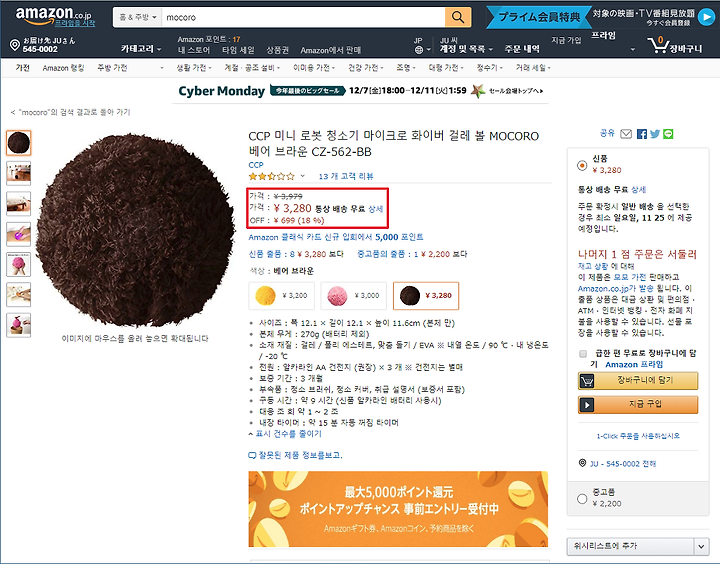Click the Amazon classic card 5,000 points link
Image resolution: width=720 pixels, height=564 pixels.
(336, 237)
